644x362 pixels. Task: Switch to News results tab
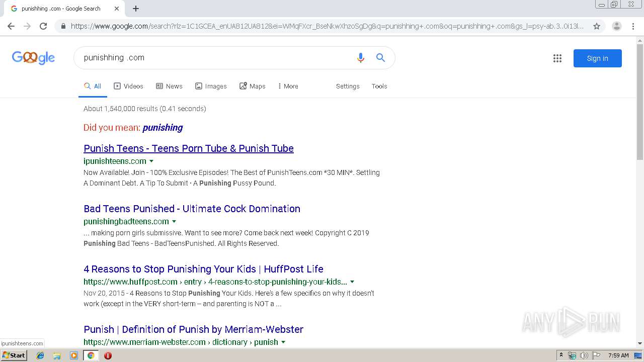pos(169,86)
